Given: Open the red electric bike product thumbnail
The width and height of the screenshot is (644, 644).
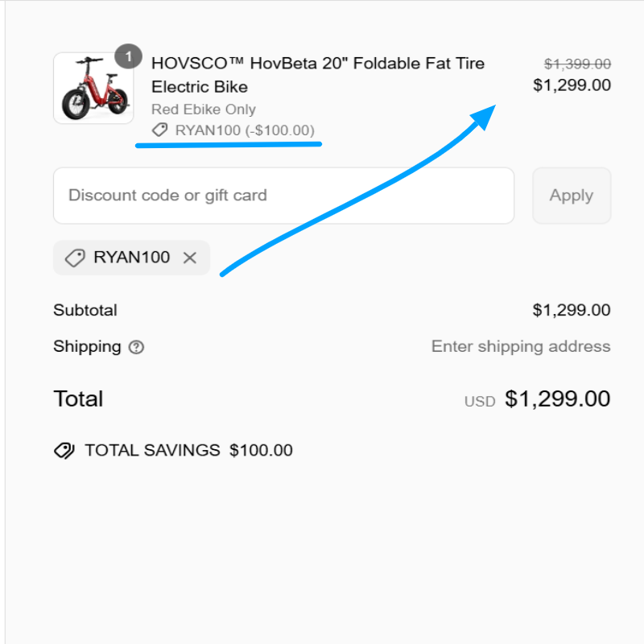Looking at the screenshot, I should [93, 89].
